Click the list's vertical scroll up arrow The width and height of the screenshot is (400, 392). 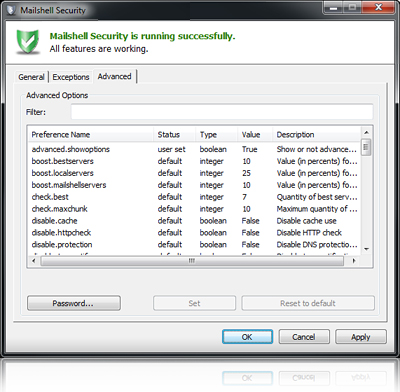(x=366, y=133)
